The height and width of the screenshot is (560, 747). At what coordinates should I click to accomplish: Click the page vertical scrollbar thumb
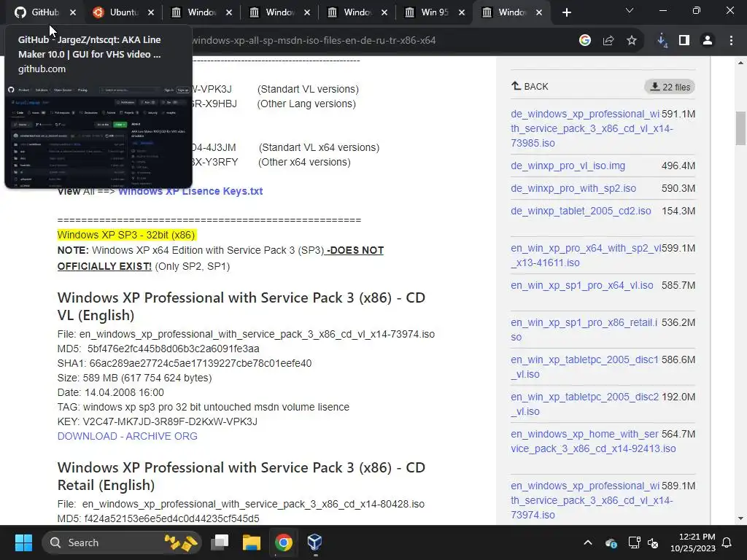[741, 128]
